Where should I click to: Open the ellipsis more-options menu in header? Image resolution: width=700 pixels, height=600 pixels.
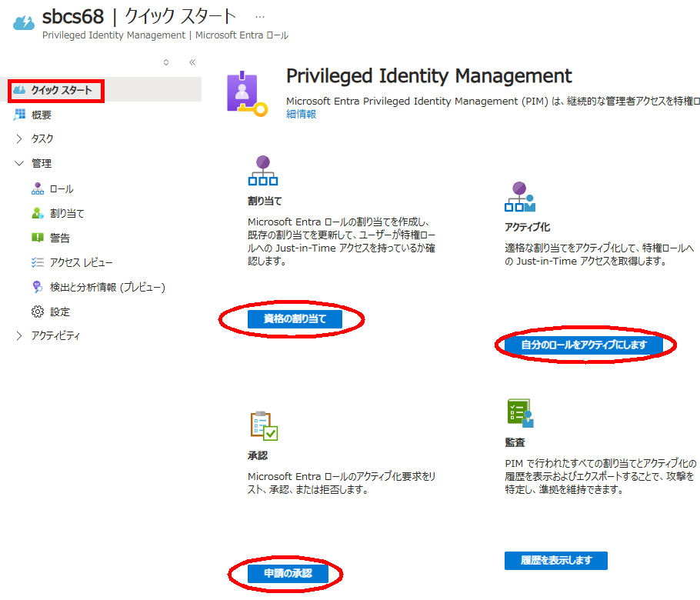[260, 17]
